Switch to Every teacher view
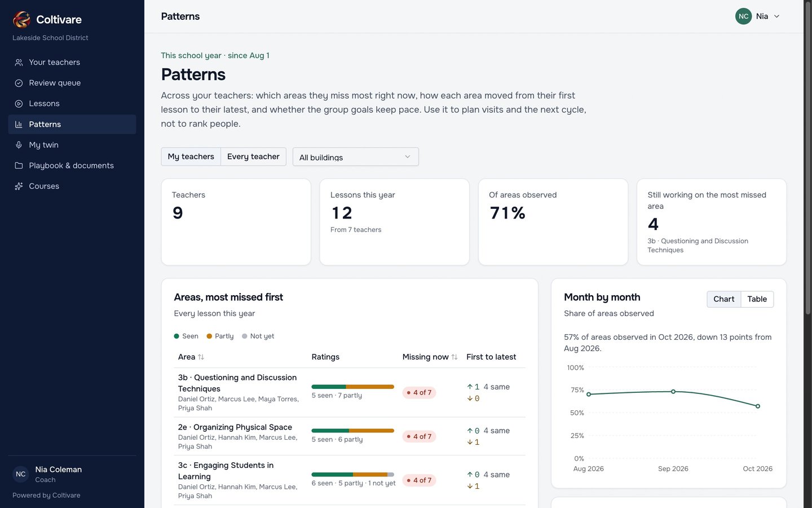 [253, 157]
